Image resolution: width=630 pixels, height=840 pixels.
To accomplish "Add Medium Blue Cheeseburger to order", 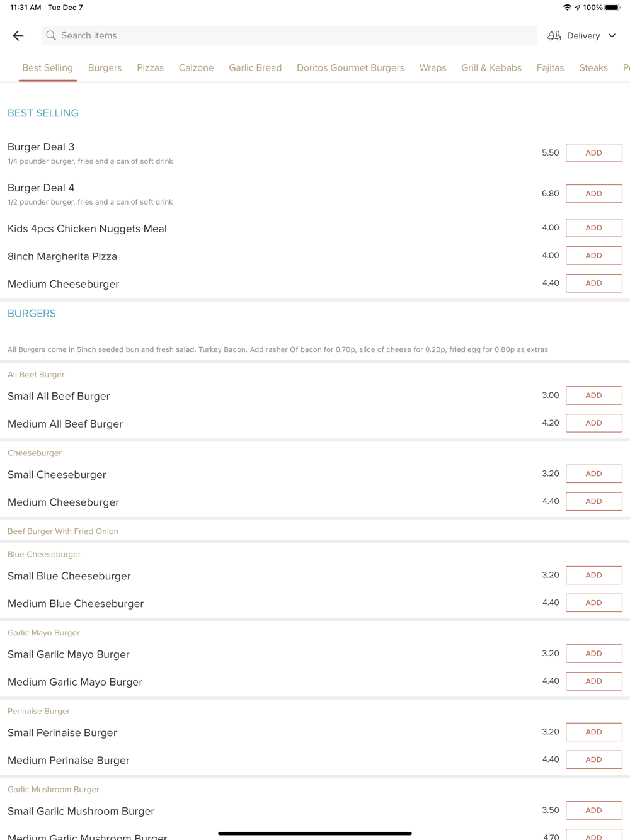I will [593, 603].
